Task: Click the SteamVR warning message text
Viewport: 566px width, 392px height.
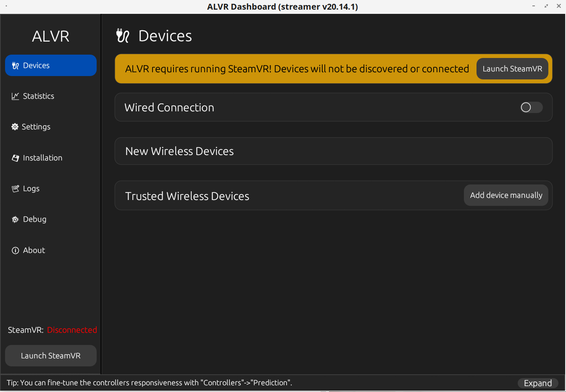Action: coord(297,69)
